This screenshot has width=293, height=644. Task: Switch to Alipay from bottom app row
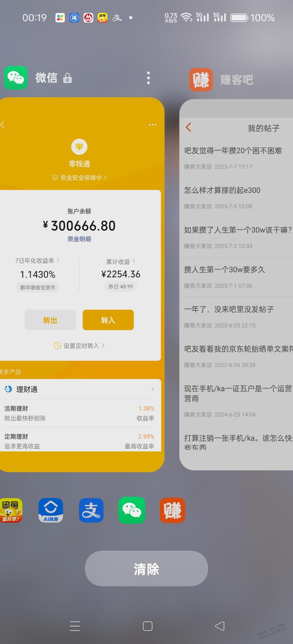coord(91,510)
